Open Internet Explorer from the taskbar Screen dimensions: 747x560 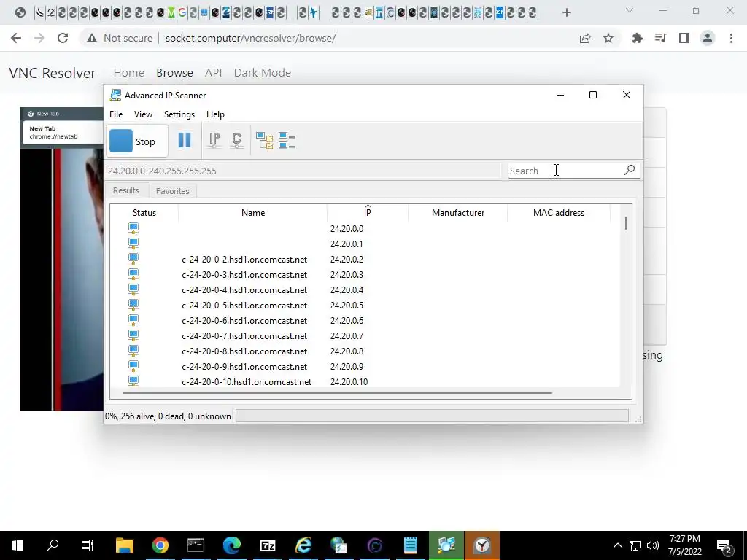coord(303,545)
